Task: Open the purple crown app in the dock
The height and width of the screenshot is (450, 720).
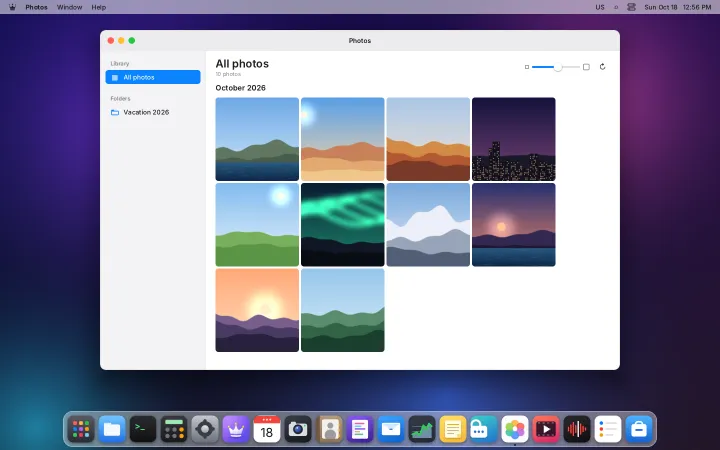Action: 236,429
